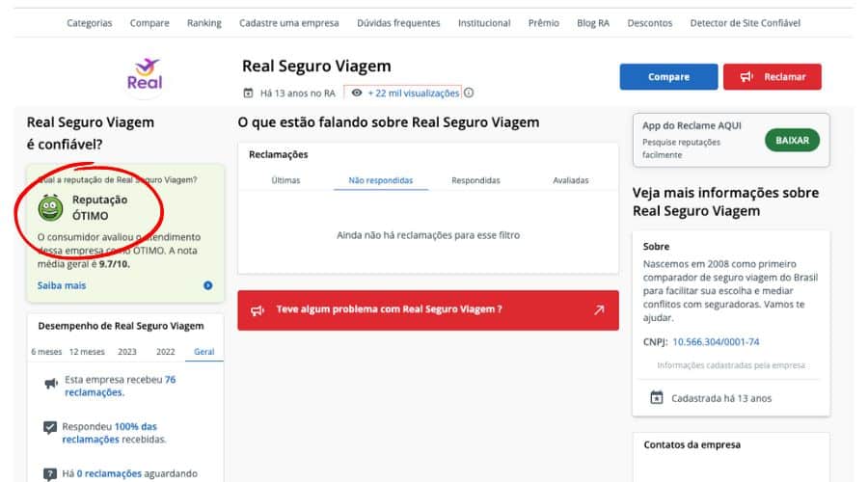
Task: Open the Categorias menu
Action: click(x=89, y=23)
